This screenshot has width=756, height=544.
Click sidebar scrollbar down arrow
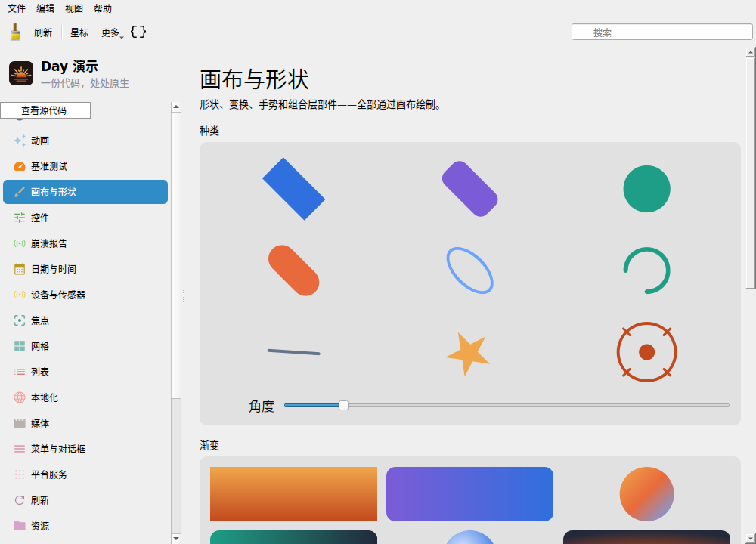tap(176, 538)
